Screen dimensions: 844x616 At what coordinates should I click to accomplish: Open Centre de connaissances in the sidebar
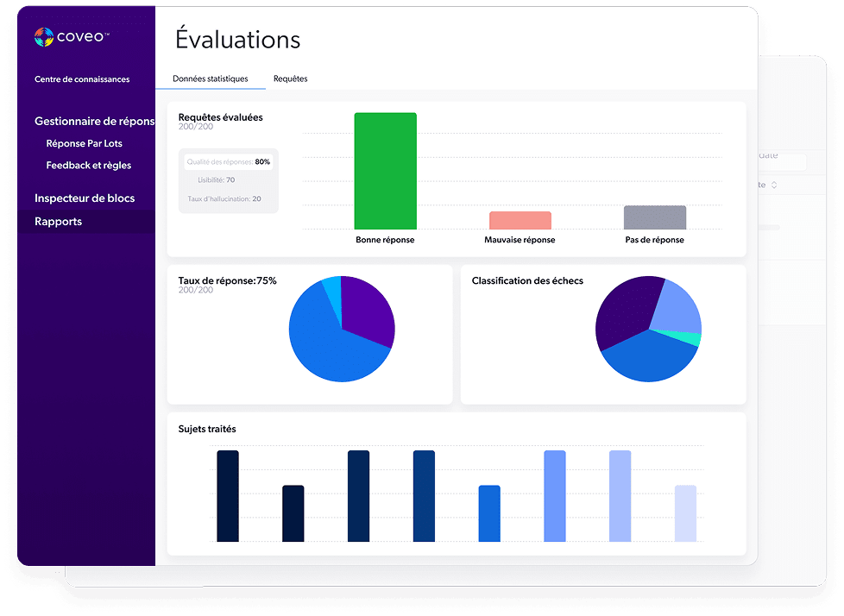click(82, 79)
